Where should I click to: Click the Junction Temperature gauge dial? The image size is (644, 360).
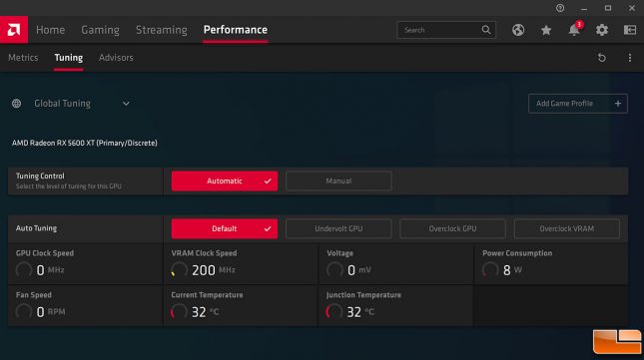click(334, 311)
